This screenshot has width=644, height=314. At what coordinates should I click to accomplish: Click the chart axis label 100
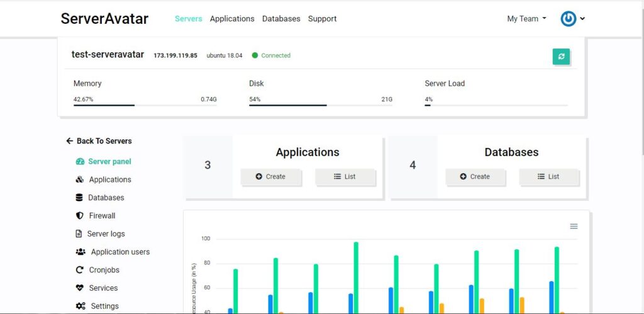(x=206, y=238)
